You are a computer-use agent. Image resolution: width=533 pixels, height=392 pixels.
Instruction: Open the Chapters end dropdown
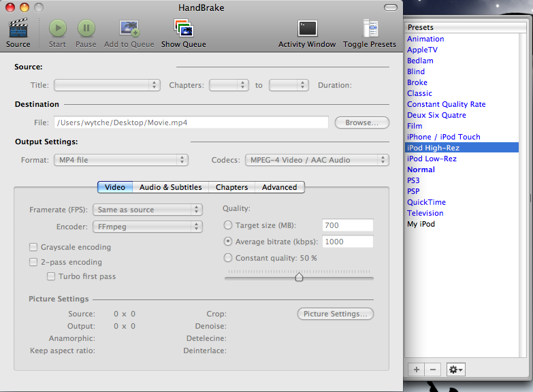point(289,85)
